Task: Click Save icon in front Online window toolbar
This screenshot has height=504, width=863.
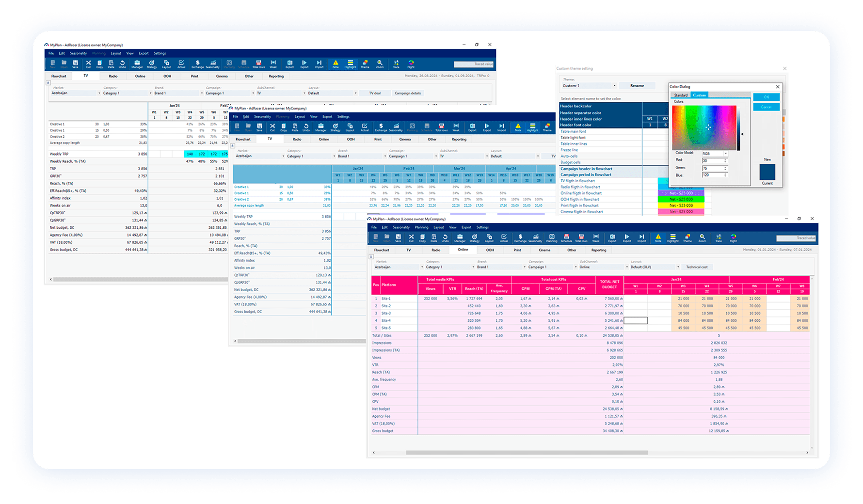Action: click(x=398, y=237)
